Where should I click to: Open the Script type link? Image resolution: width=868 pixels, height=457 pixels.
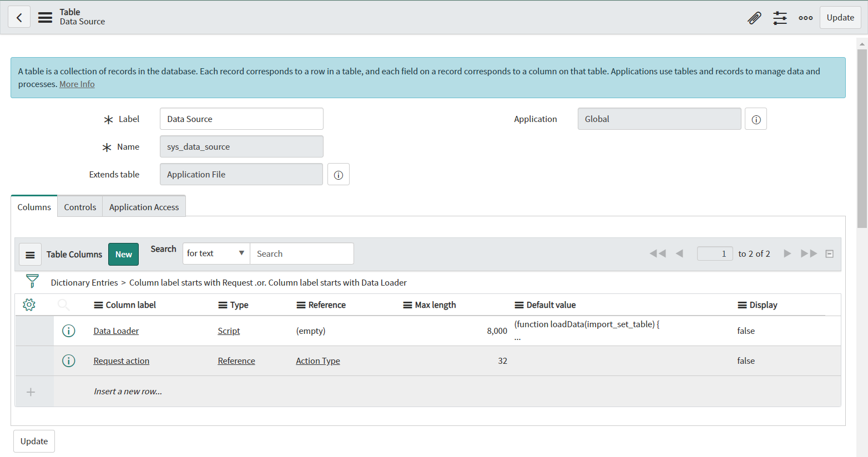(x=229, y=331)
